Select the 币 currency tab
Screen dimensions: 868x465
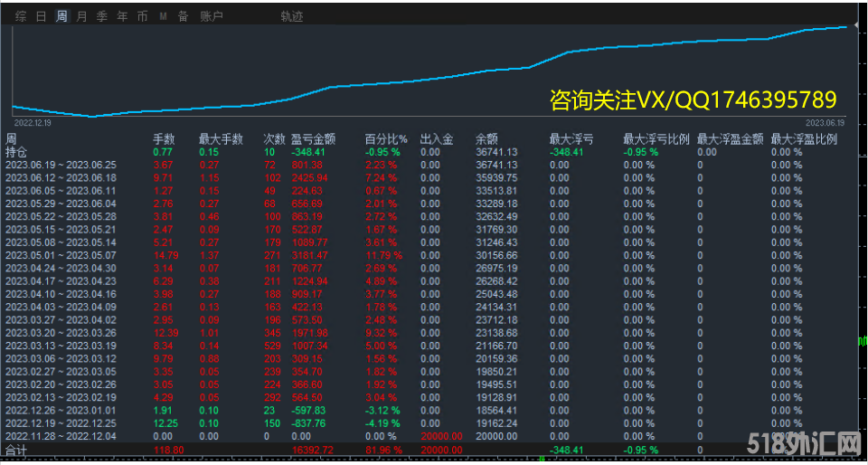click(142, 16)
